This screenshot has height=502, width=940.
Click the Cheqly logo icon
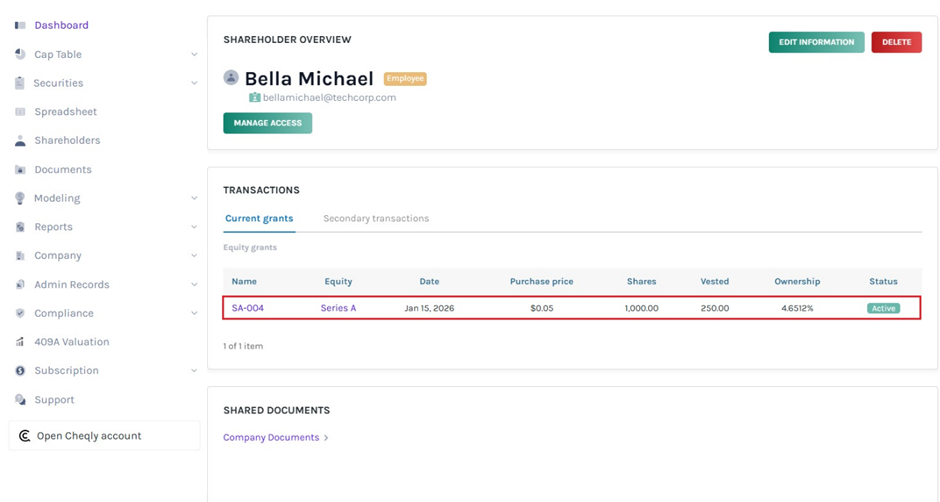point(25,436)
